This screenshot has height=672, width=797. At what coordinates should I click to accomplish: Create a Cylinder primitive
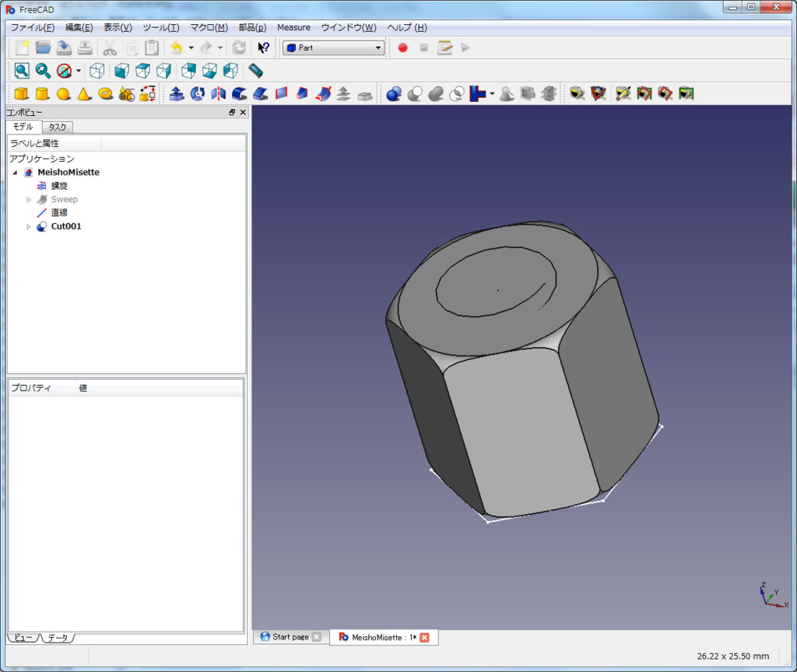coord(42,93)
